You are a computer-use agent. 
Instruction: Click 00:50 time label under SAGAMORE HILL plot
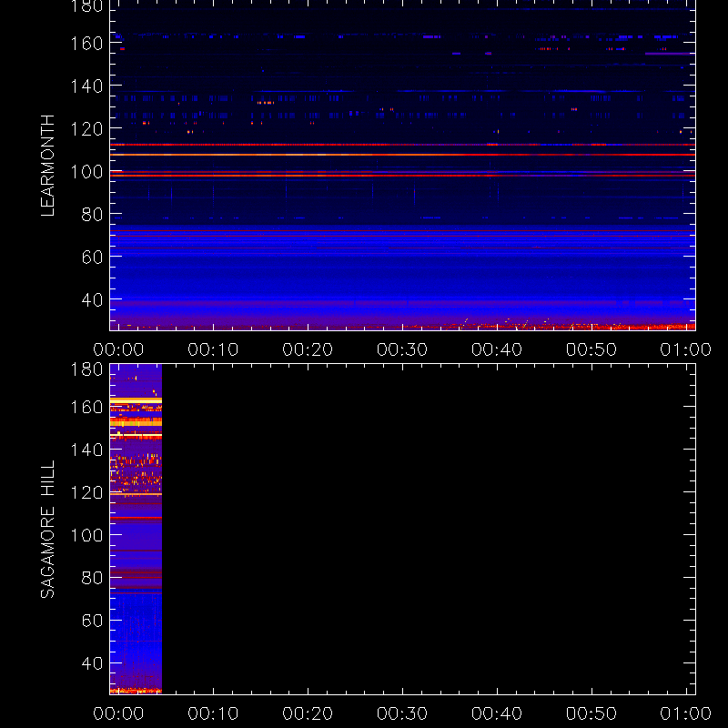pos(591,713)
